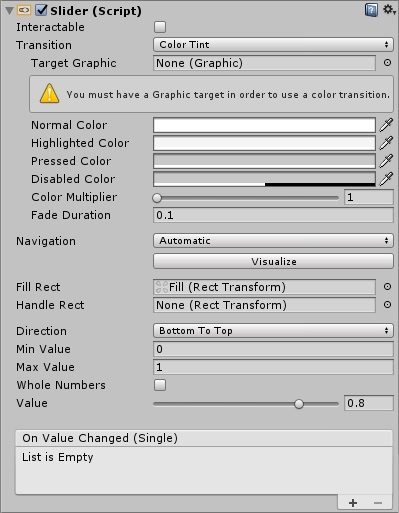Click the Interactable label

click(50, 27)
